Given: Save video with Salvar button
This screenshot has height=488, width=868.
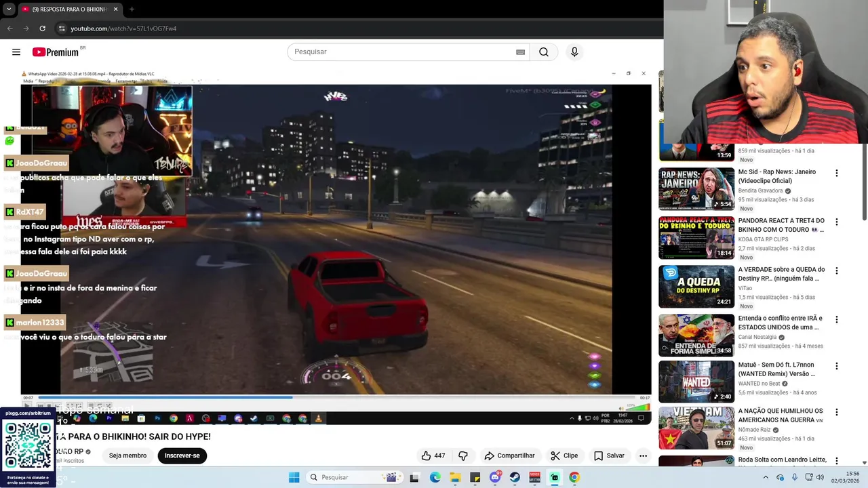Looking at the screenshot, I should [609, 455].
